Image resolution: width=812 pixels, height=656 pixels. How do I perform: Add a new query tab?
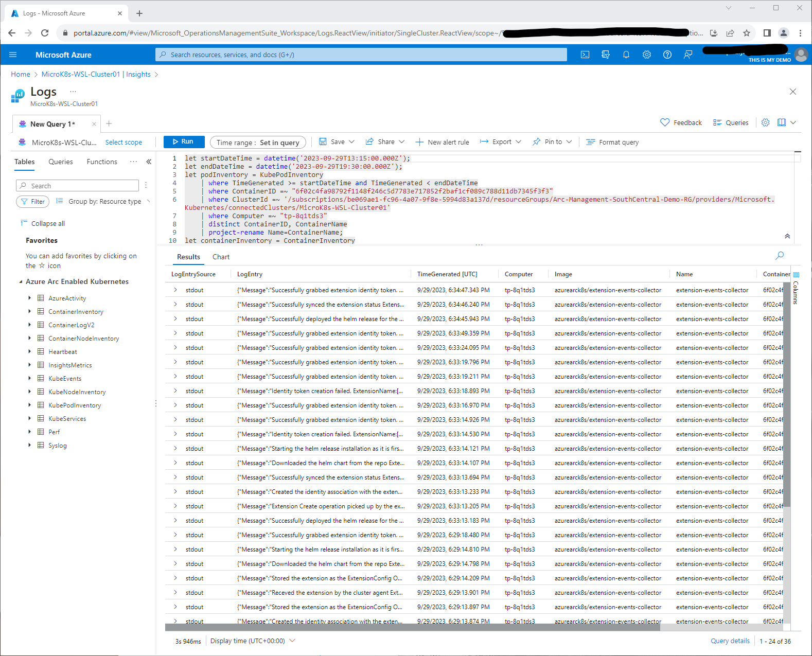tap(109, 123)
